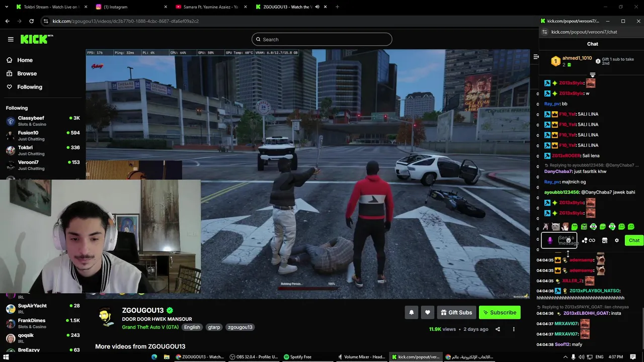Open qoqsik channel in Following list
Viewport: 644px width, 362px height.
coord(43,338)
